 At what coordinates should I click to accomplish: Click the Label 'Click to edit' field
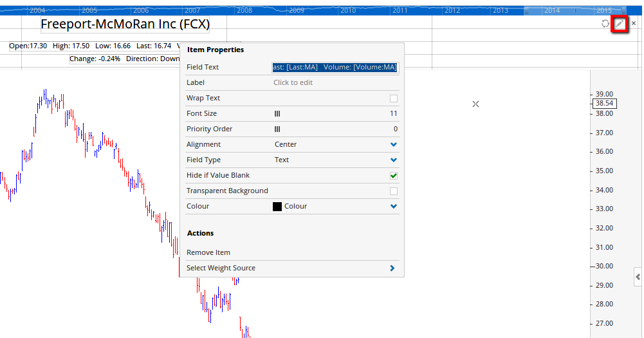coord(293,82)
